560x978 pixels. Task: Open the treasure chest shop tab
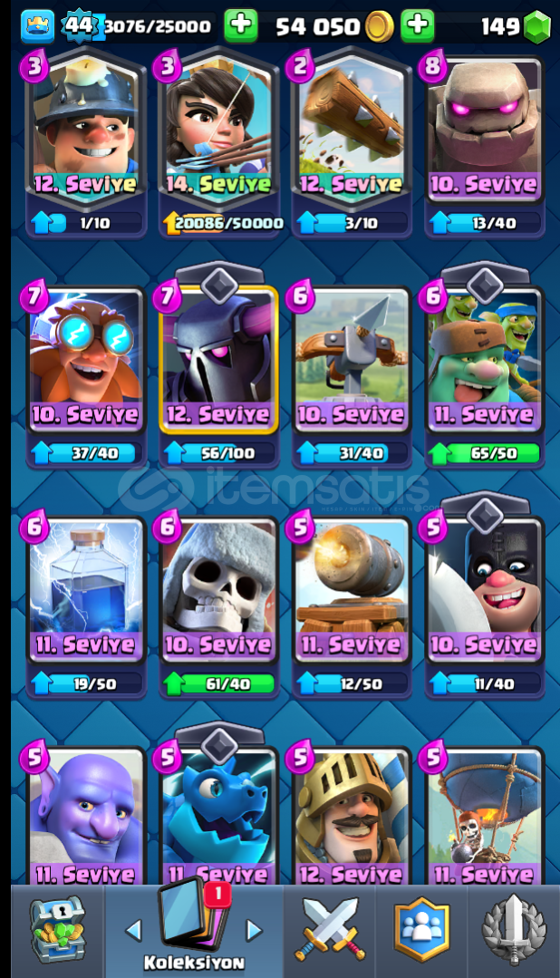click(56, 929)
